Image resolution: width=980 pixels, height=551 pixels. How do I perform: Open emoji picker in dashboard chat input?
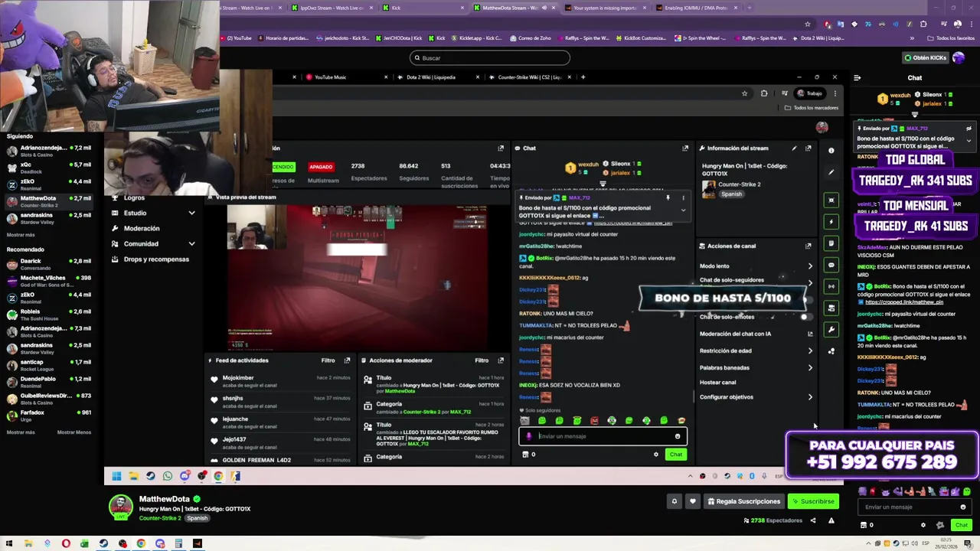(677, 436)
